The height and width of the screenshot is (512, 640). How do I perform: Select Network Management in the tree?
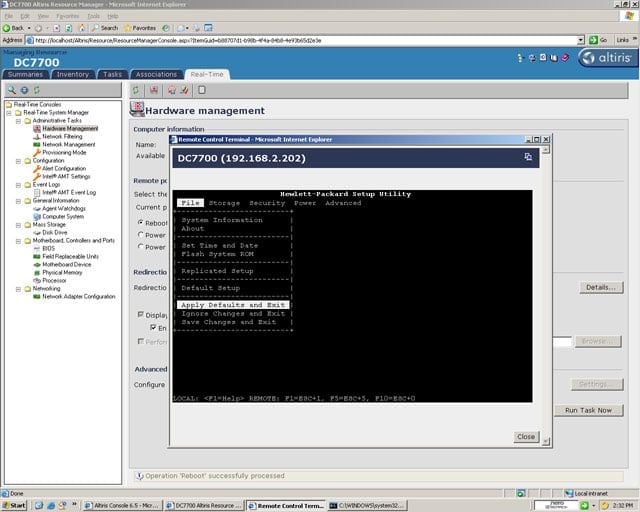pyautogui.click(x=69, y=145)
